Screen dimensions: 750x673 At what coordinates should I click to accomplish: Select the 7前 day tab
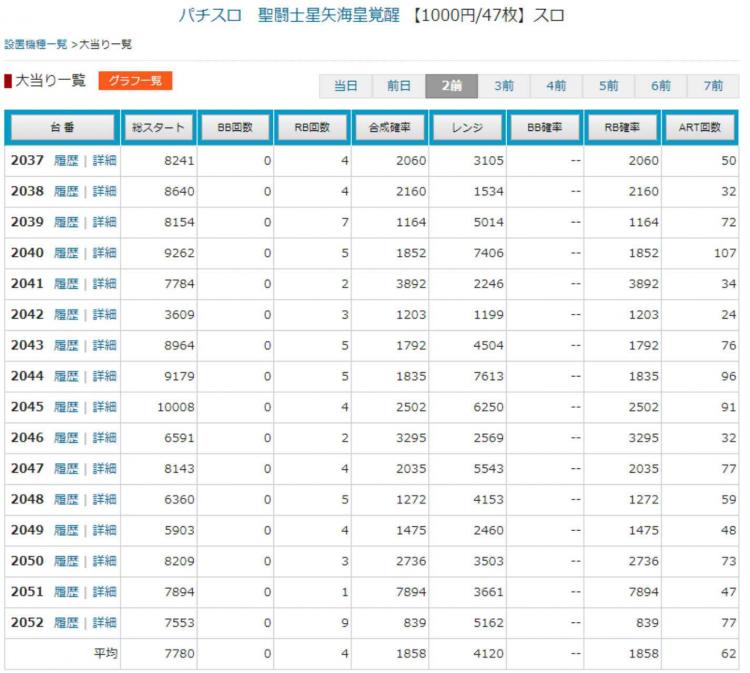pyautogui.click(x=713, y=86)
